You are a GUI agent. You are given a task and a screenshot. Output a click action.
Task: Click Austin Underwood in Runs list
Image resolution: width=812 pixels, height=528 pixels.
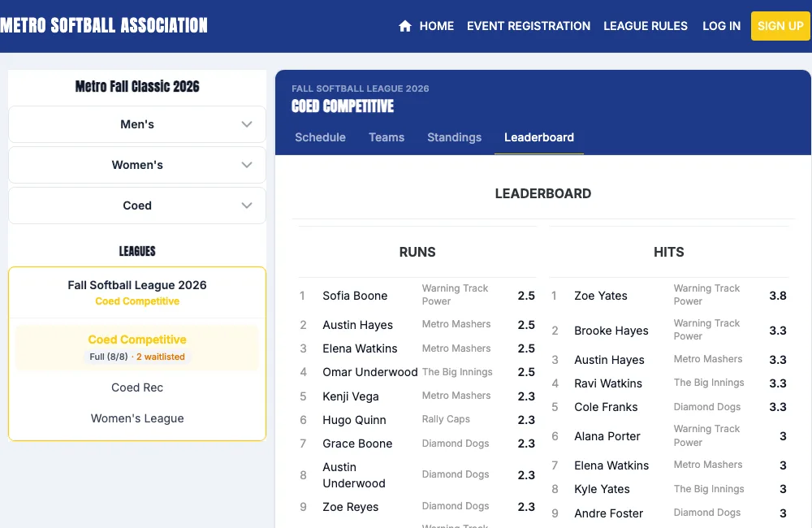coord(354,475)
